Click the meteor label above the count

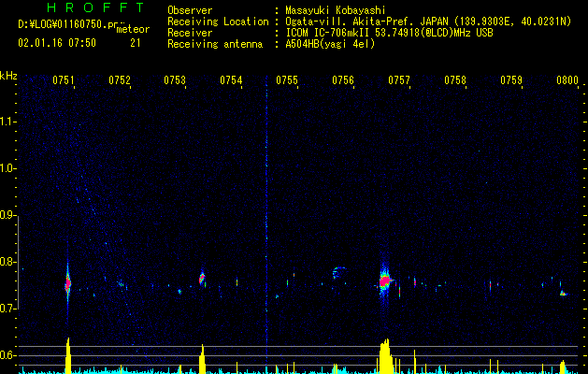pos(133,29)
